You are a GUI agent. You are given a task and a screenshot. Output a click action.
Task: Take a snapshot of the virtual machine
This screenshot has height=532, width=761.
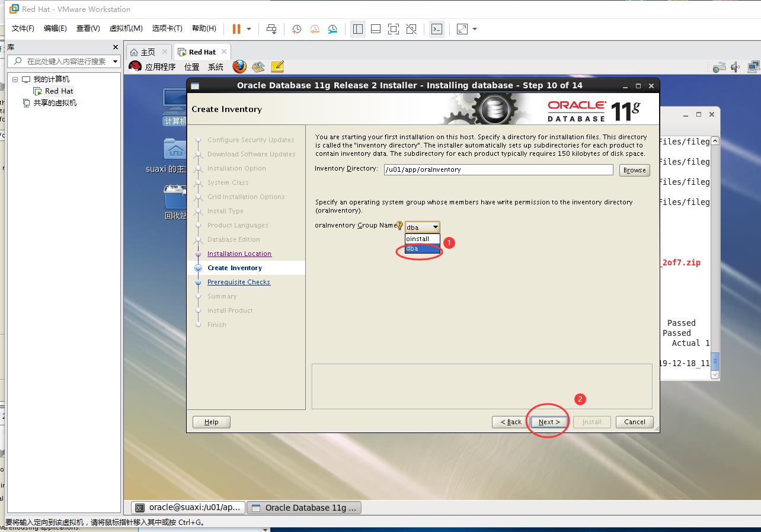(x=296, y=29)
